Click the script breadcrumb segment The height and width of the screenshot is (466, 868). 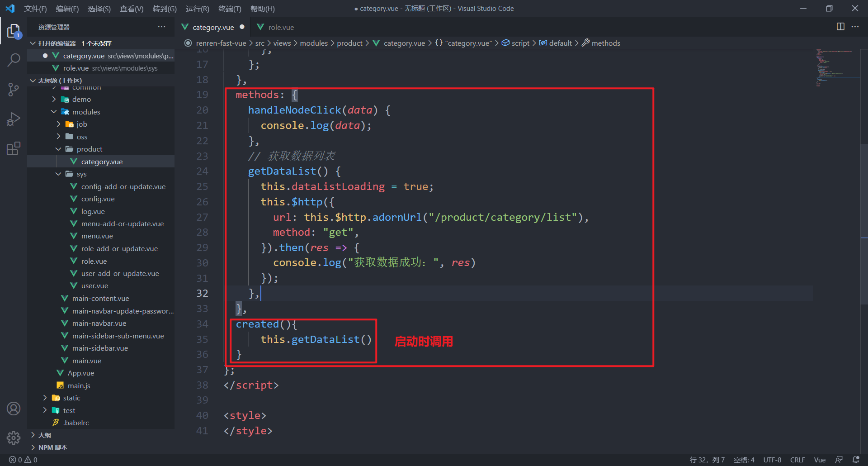point(520,43)
